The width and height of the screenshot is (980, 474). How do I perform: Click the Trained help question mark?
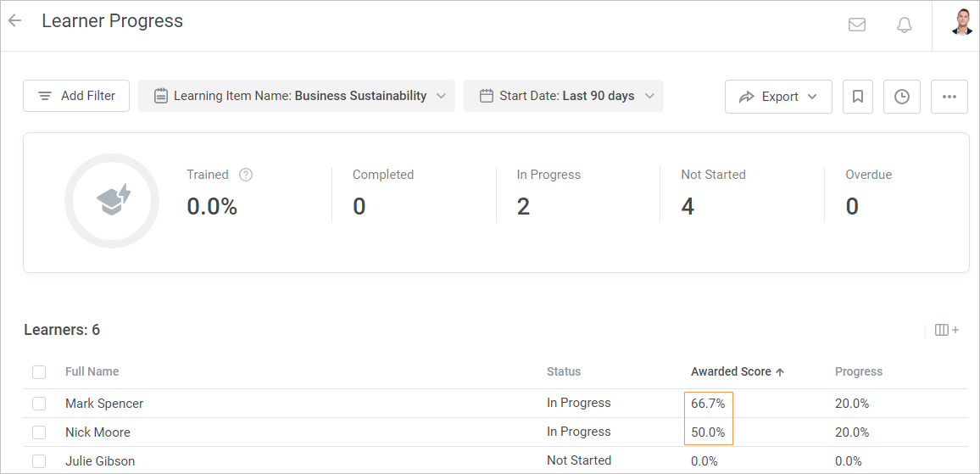coord(246,175)
